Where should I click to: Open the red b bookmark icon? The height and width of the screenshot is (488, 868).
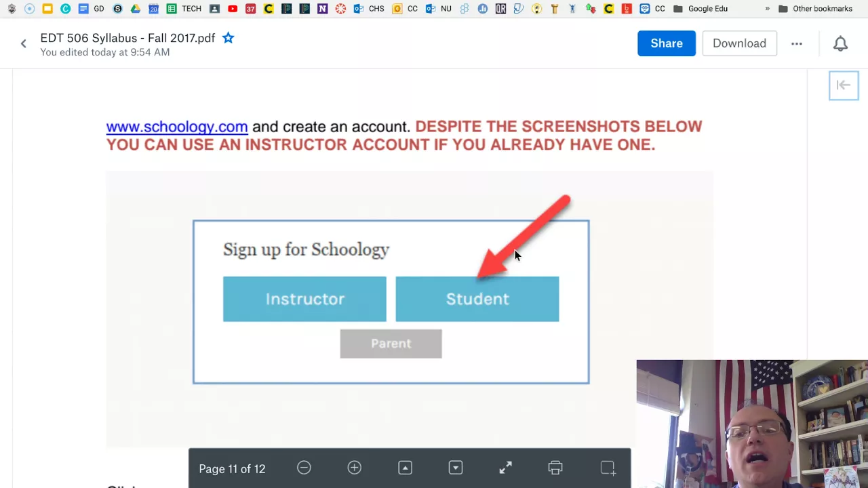click(627, 9)
